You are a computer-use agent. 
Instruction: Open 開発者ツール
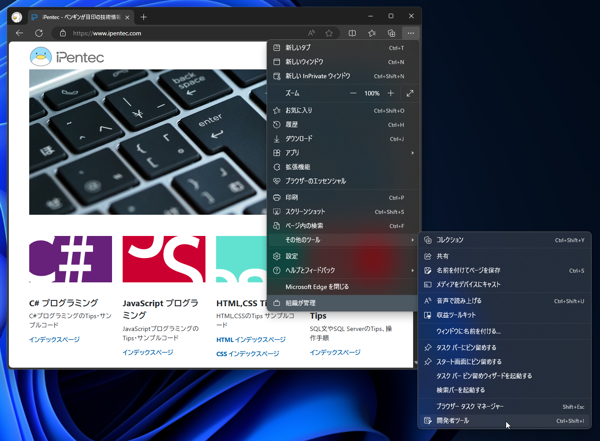[x=504, y=421]
